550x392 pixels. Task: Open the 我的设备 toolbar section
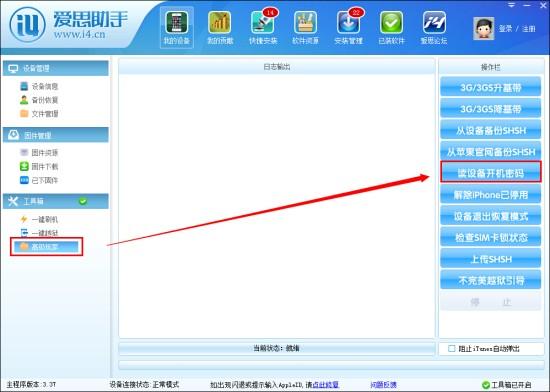point(176,28)
